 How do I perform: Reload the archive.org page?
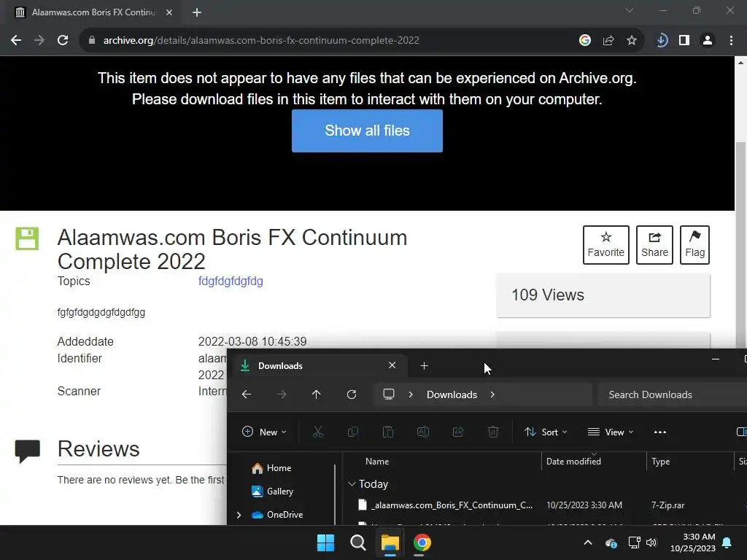pyautogui.click(x=63, y=41)
